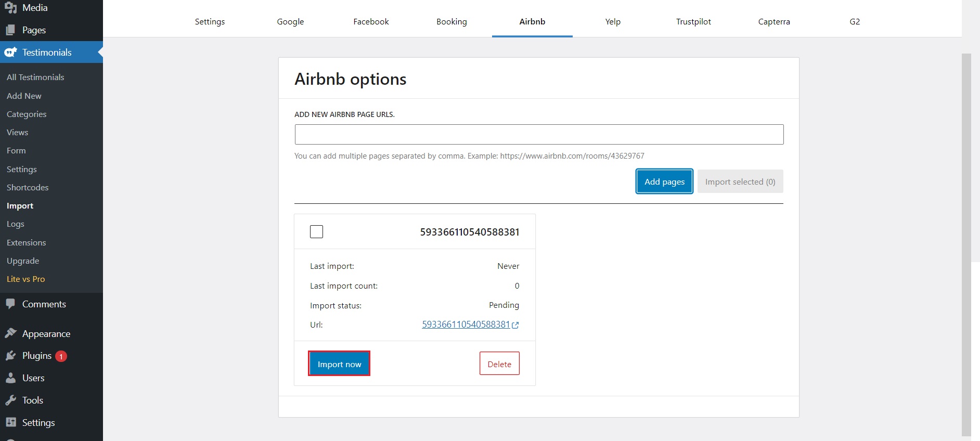The width and height of the screenshot is (980, 441).
Task: Click the Settings sliders icon in sidebar
Action: [10, 423]
